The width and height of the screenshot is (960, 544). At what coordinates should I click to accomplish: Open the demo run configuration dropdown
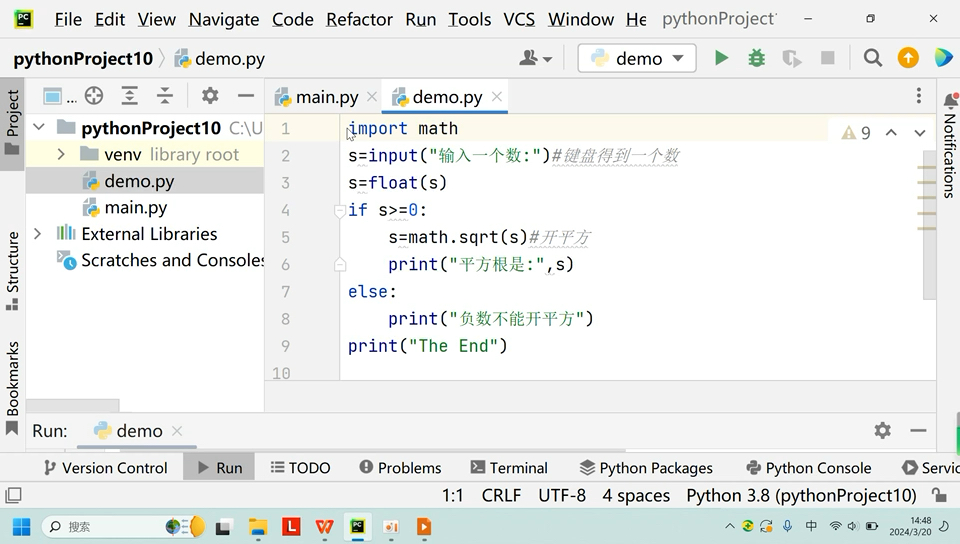tap(637, 59)
